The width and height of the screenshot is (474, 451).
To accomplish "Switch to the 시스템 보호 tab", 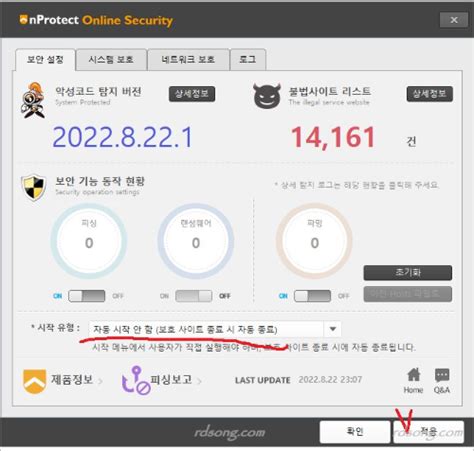I will click(x=111, y=60).
